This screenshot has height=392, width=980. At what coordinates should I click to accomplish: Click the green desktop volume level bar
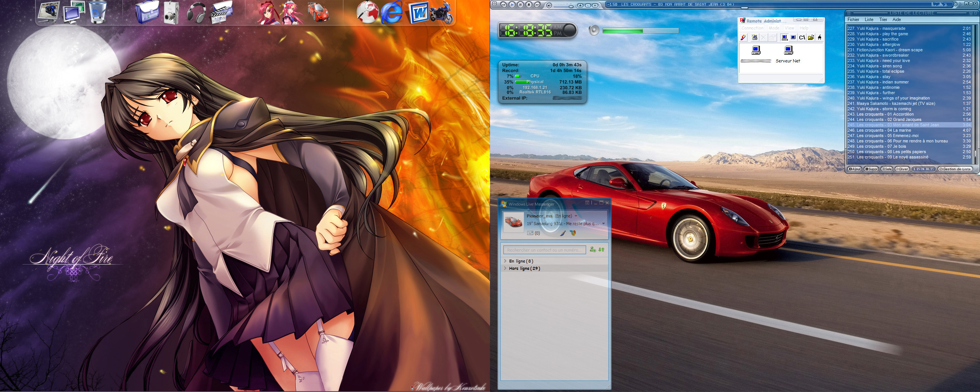point(640,30)
